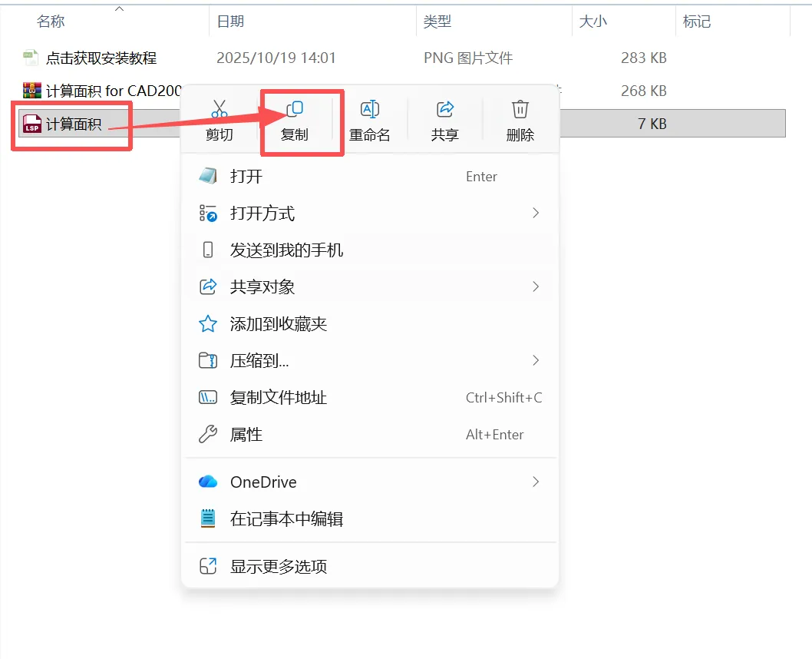Expand the 压缩到... submenu chevron
Viewport: 812px width, 659px height.
pyautogui.click(x=536, y=360)
